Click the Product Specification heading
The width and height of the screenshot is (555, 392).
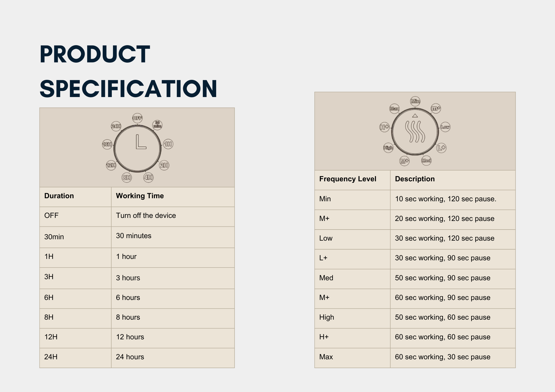coord(128,71)
